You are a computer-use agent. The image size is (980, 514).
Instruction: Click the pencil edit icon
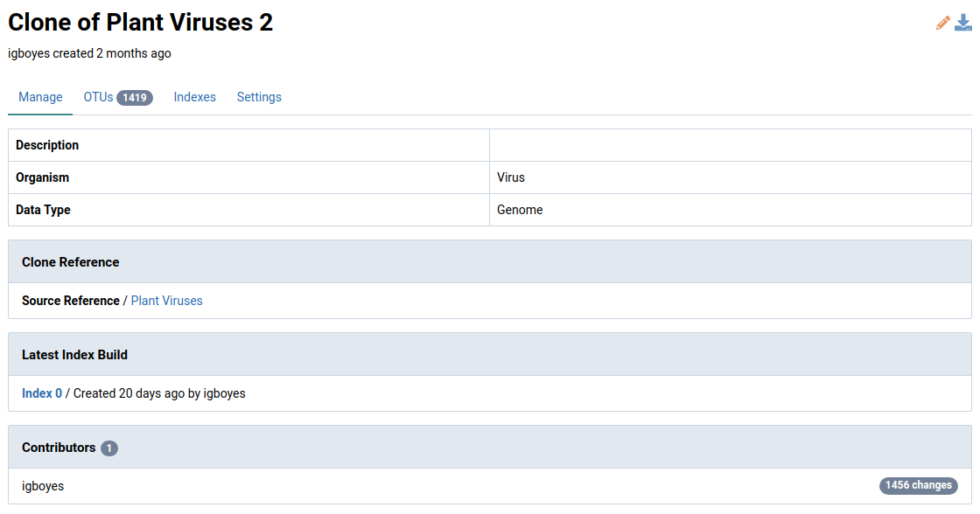(942, 24)
